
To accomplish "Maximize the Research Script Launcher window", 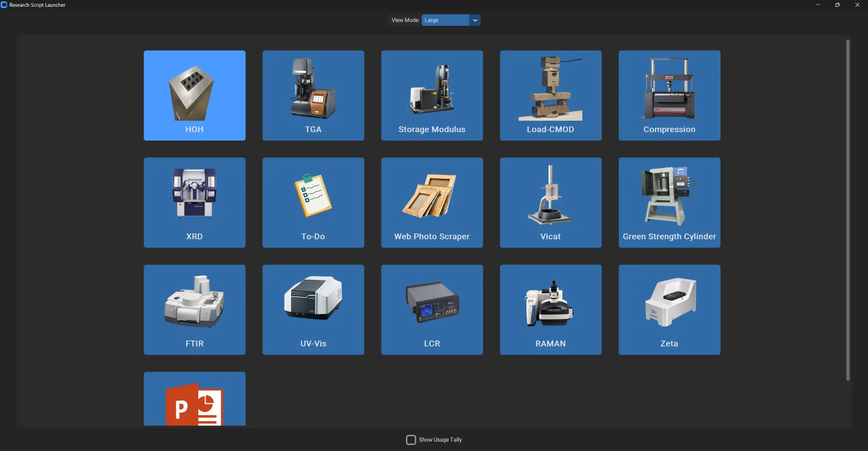I will pos(837,5).
